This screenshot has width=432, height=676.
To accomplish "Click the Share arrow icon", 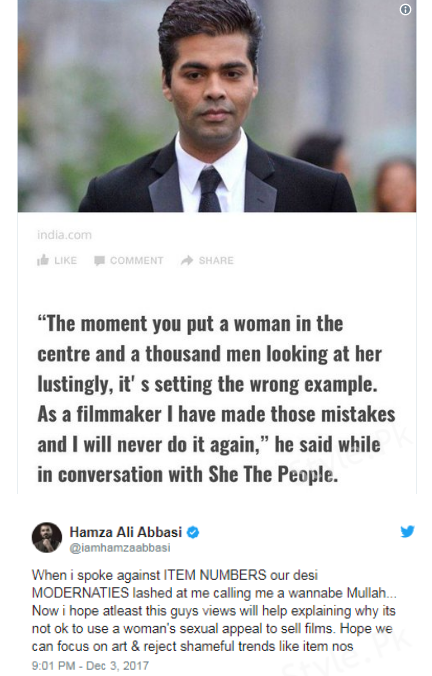I will (x=187, y=260).
